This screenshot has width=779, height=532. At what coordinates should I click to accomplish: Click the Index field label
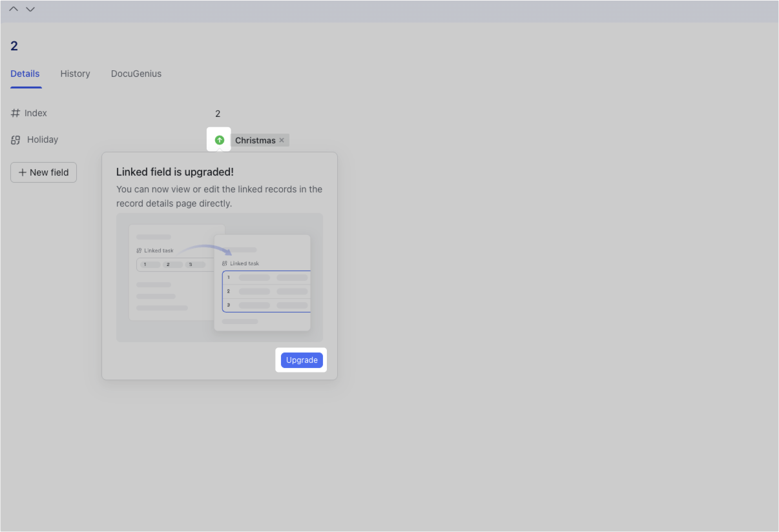(36, 113)
